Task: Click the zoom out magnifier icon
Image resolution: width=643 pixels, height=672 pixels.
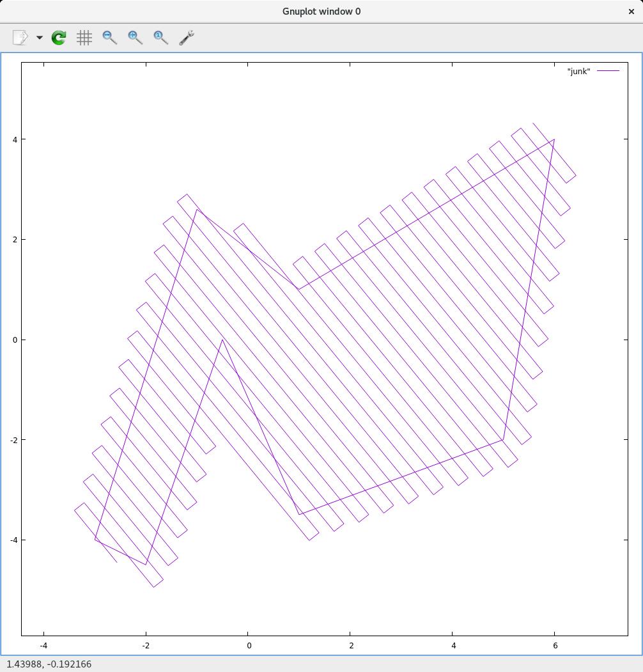Action: pyautogui.click(x=110, y=38)
